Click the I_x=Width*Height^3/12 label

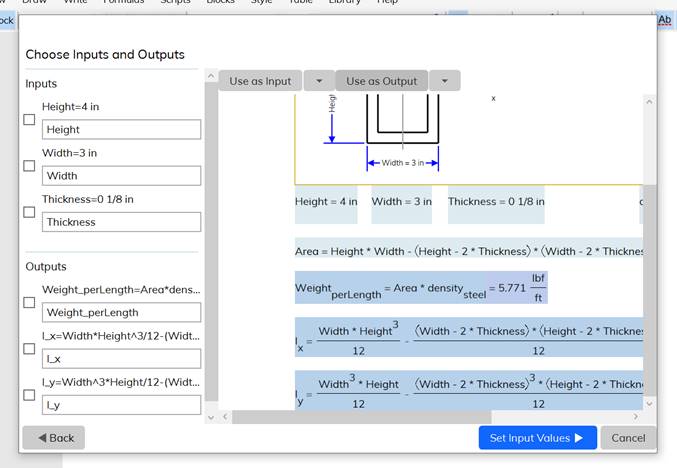pyautogui.click(x=121, y=336)
